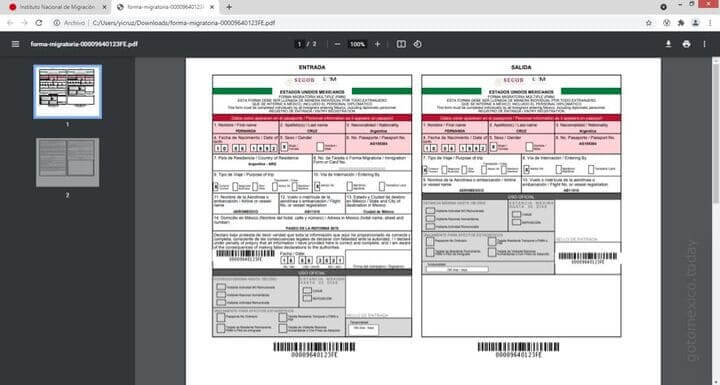This screenshot has height=385, width=720.
Task: Reload the page in the browser
Action: (39, 23)
